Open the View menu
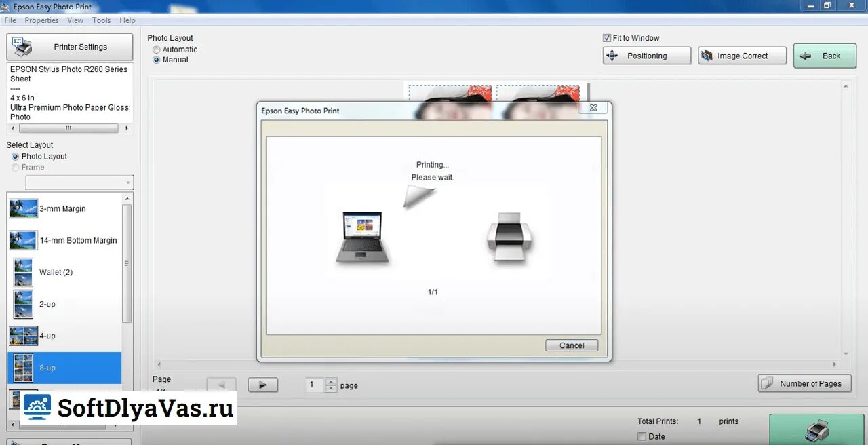The height and width of the screenshot is (445, 868). point(75,20)
